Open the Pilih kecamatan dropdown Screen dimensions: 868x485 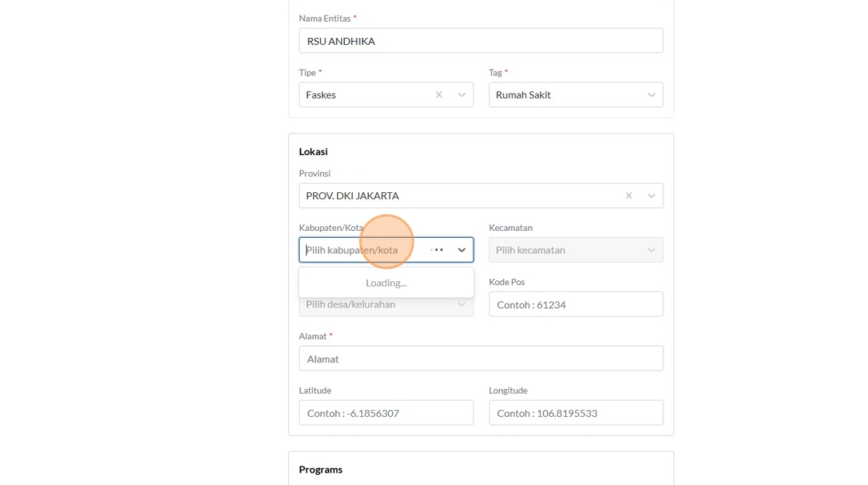[566, 249]
